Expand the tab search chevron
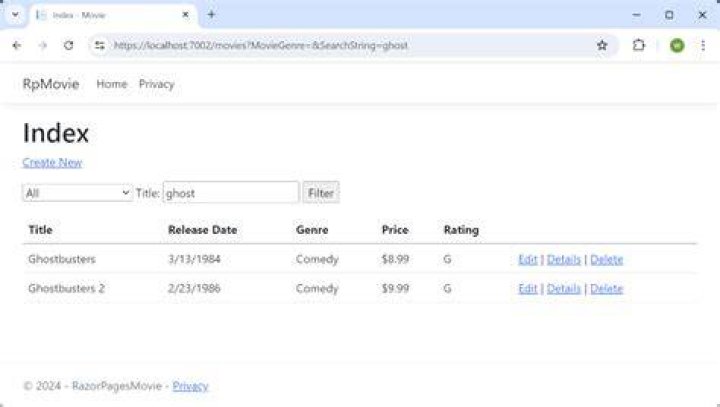720x407 pixels. coord(15,15)
